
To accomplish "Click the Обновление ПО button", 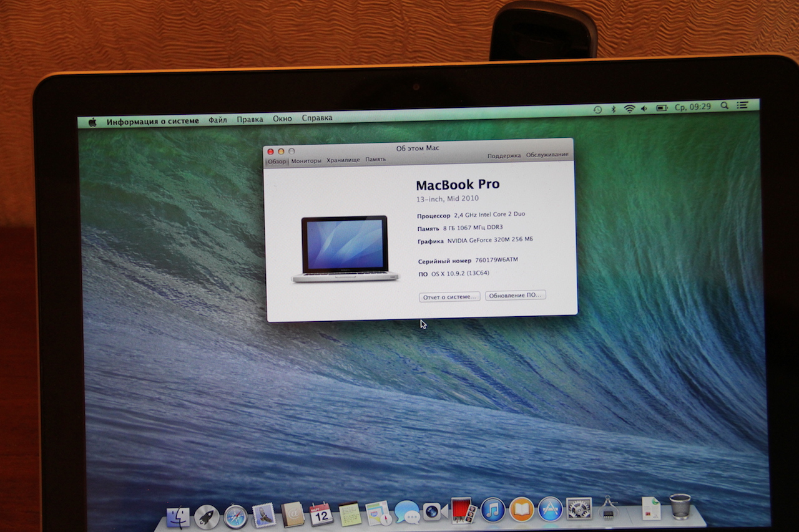I will click(516, 295).
